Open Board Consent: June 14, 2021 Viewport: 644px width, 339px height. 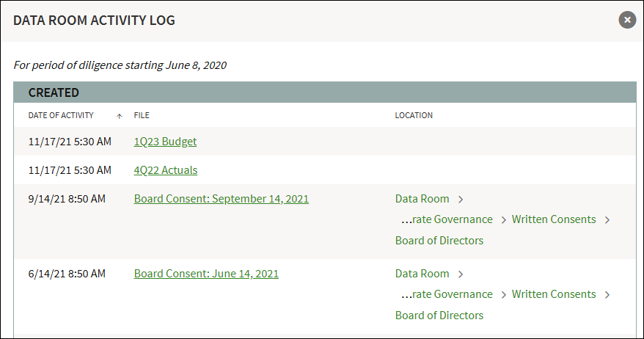click(x=206, y=274)
